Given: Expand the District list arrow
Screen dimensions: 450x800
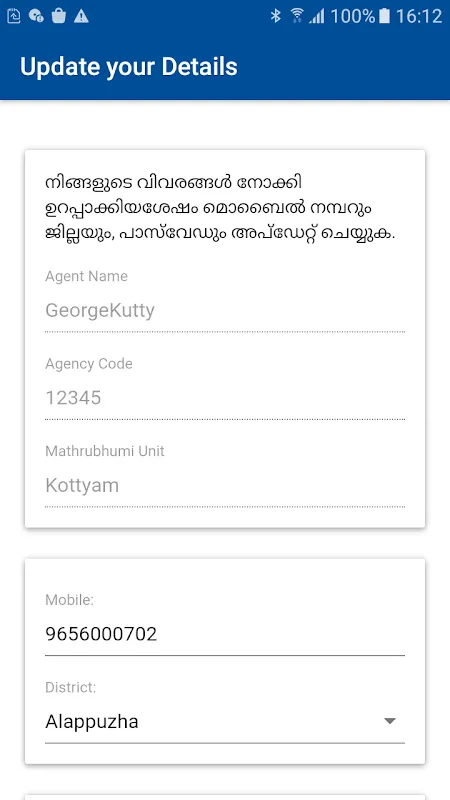Looking at the screenshot, I should pyautogui.click(x=390, y=721).
